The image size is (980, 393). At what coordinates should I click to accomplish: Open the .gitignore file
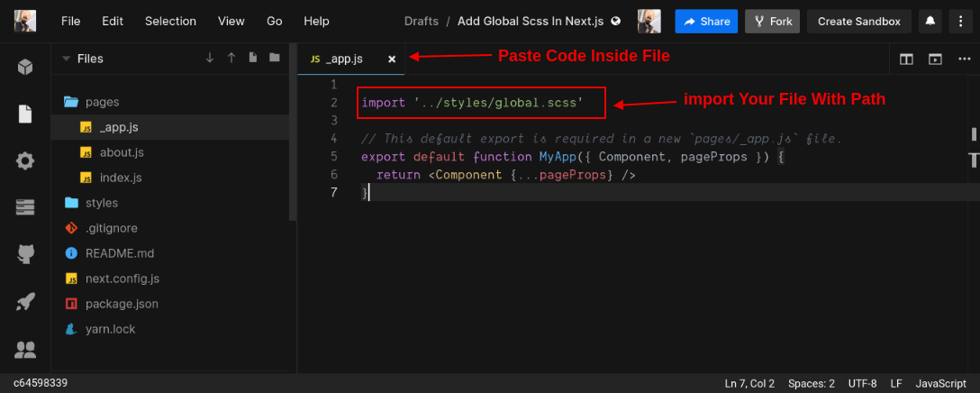click(170, 228)
